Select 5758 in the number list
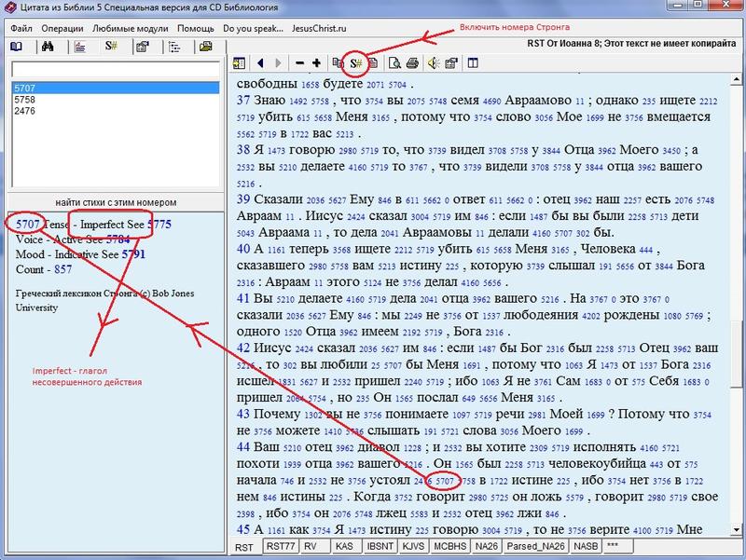Image resolution: width=746 pixels, height=560 pixels. pos(24,99)
